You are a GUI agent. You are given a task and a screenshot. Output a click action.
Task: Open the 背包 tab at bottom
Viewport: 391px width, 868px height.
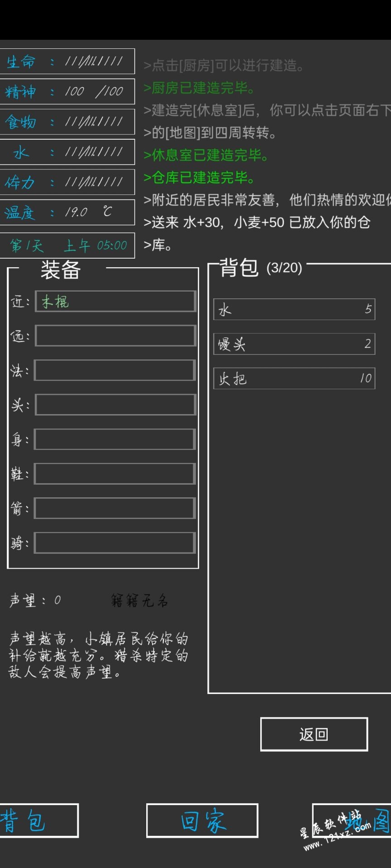coord(39,821)
